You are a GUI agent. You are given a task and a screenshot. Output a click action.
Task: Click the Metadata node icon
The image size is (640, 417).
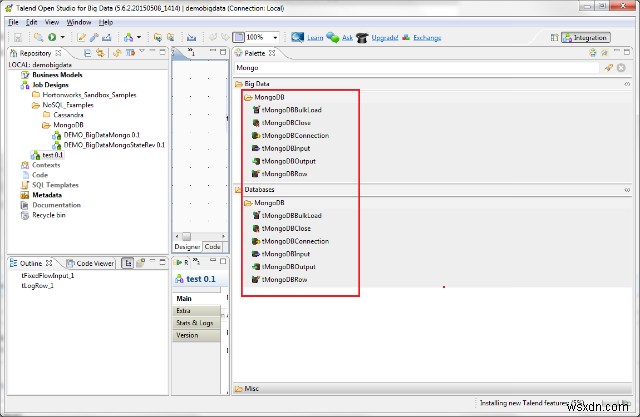click(x=25, y=195)
